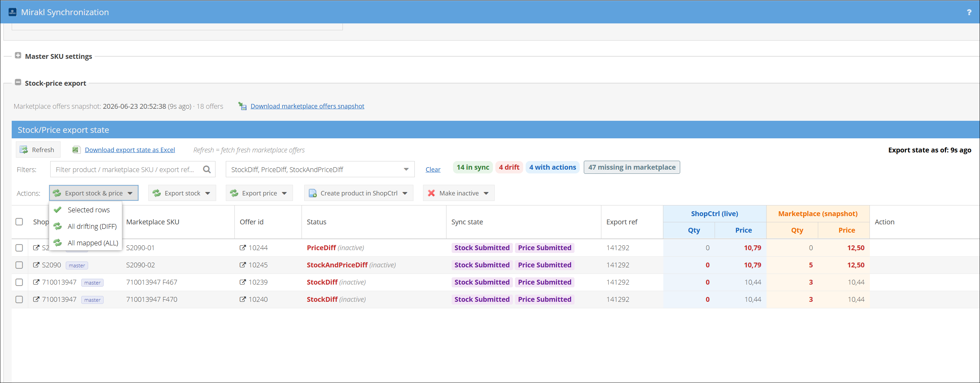Click the Create product document icon
Image resolution: width=980 pixels, height=383 pixels.
313,193
